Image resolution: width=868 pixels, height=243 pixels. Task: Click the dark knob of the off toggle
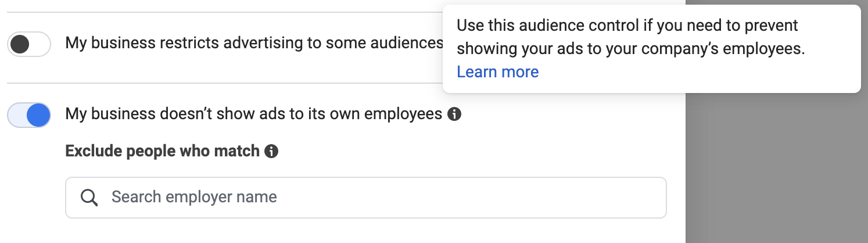point(20,44)
